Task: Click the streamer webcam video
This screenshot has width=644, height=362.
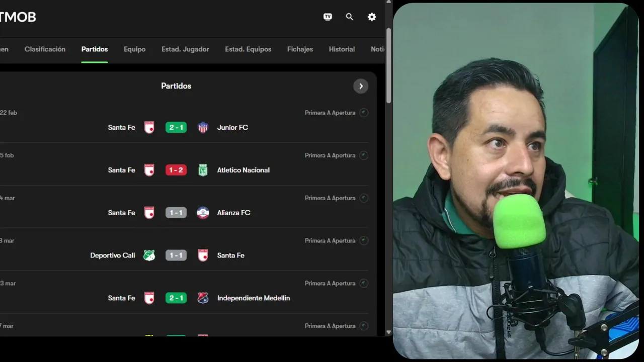Action: [516, 181]
